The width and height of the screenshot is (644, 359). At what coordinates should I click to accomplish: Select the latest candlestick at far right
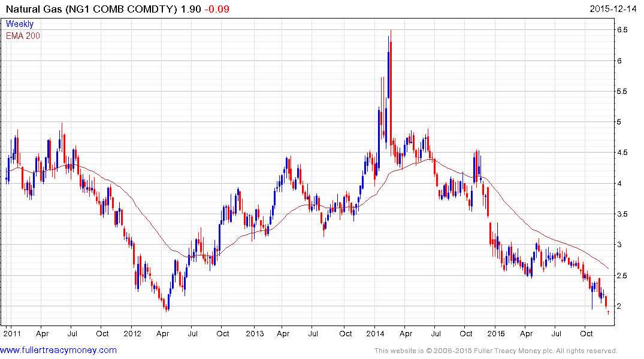(x=609, y=312)
